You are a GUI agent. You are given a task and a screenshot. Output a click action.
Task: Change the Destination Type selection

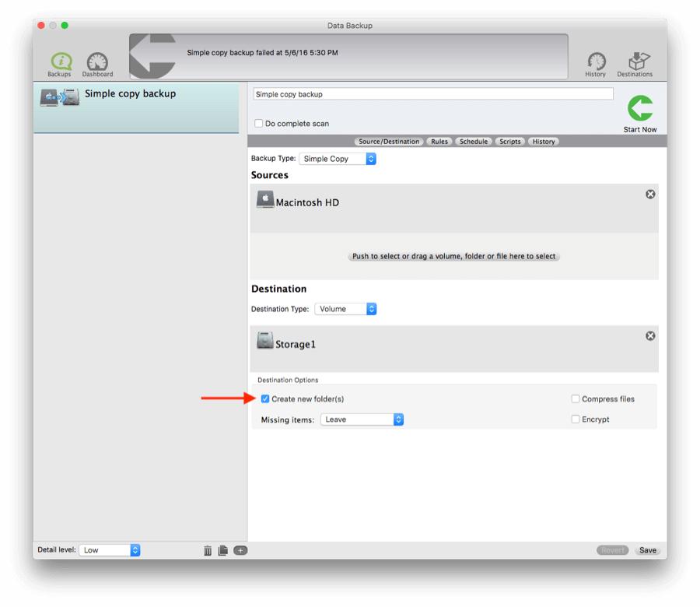345,308
